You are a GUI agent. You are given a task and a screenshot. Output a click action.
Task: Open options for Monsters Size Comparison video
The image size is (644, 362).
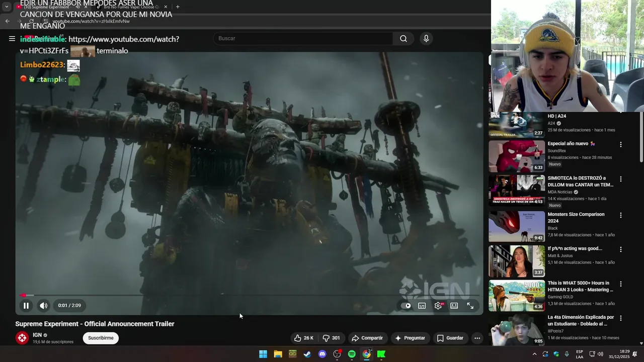[x=620, y=215]
